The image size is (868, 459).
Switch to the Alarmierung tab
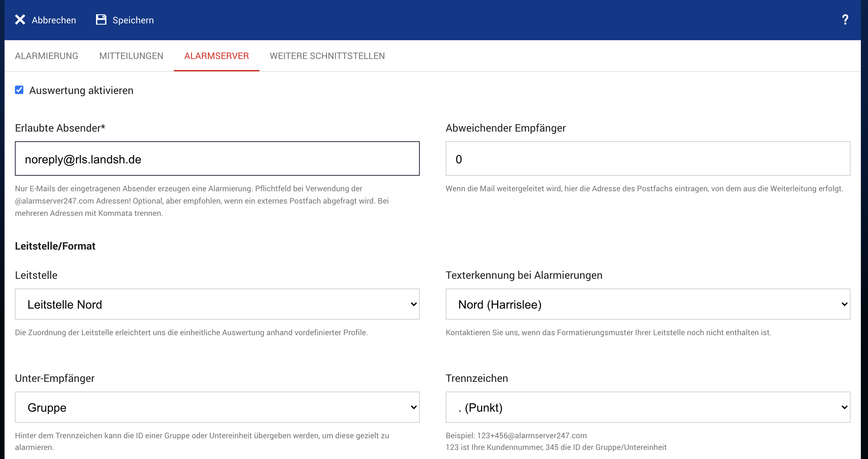coord(46,56)
